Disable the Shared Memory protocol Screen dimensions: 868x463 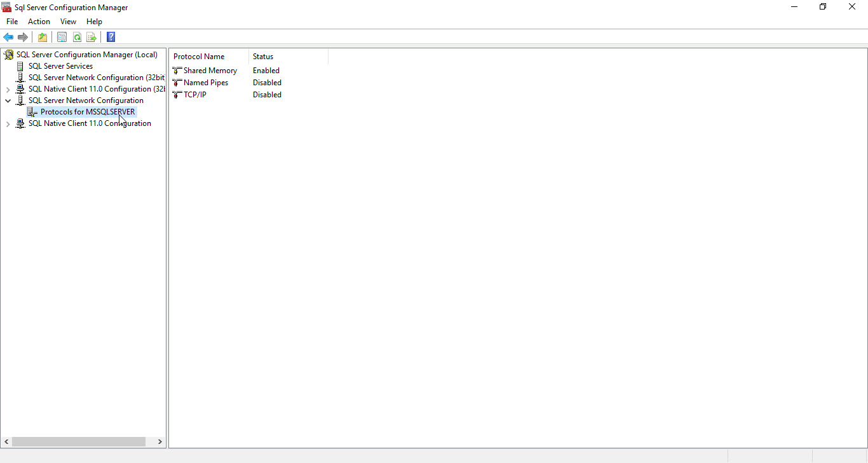click(209, 70)
